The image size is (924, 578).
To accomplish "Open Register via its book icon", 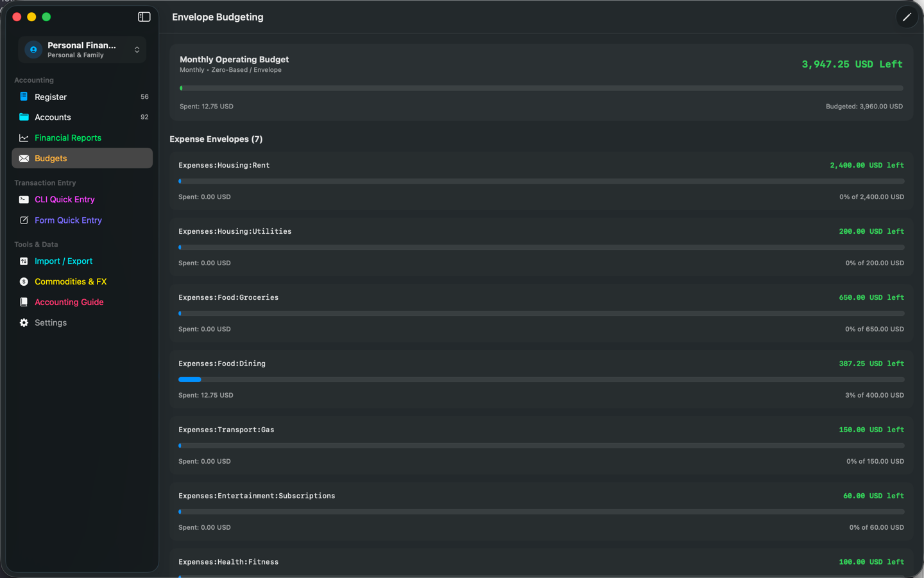I will [24, 96].
